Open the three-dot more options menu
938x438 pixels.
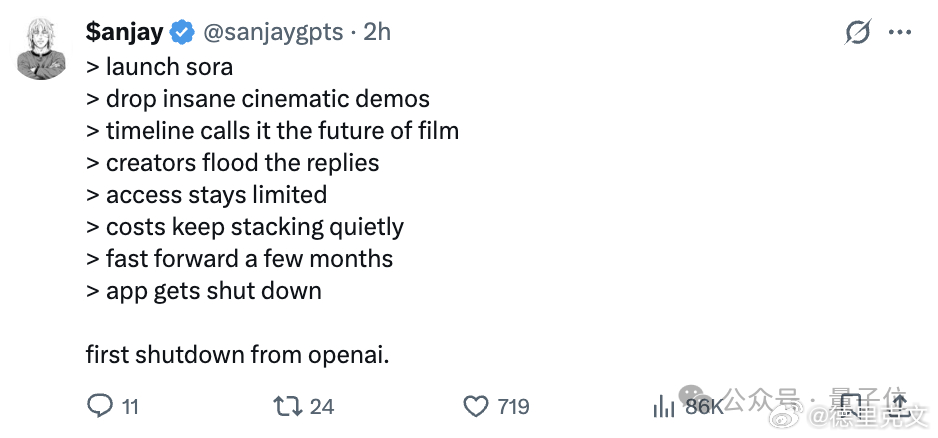(x=900, y=33)
